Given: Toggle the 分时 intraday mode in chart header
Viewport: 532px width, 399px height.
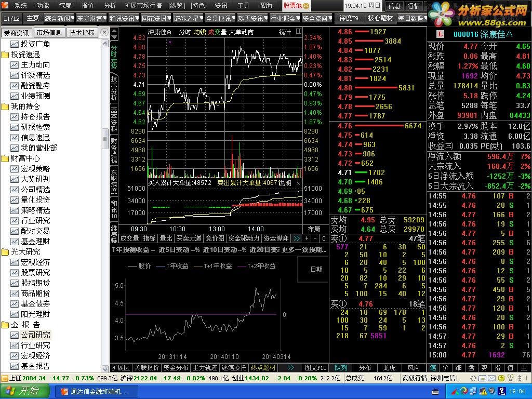Looking at the screenshot, I should 185,32.
